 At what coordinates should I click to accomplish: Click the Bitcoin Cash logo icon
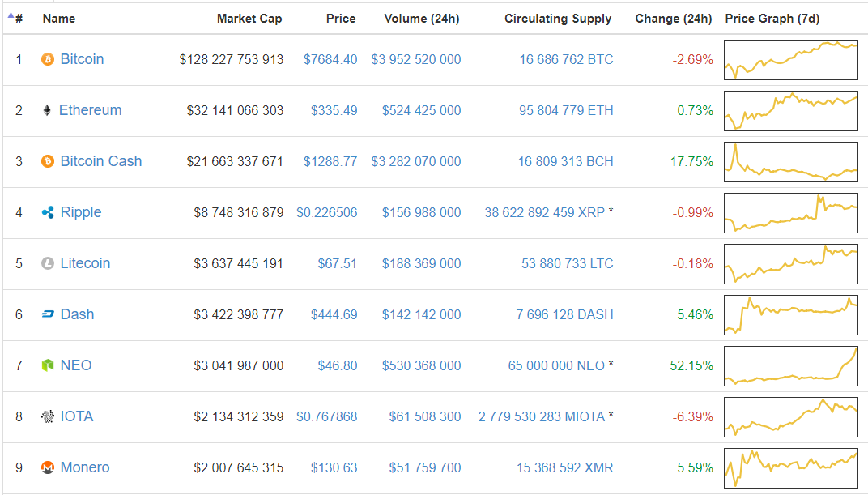pos(48,161)
